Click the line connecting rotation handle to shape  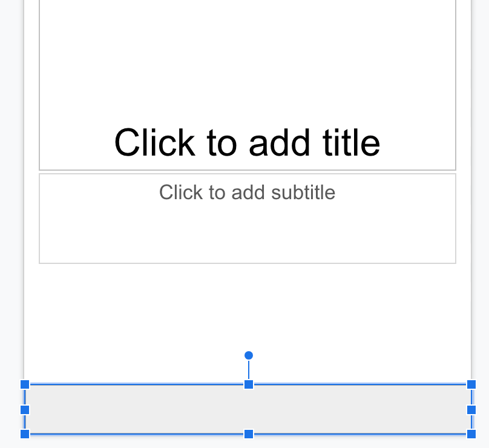249,371
